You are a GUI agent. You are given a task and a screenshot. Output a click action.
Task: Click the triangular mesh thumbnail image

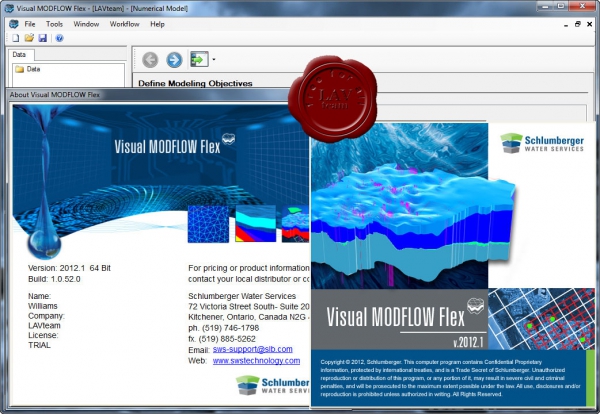[208, 224]
